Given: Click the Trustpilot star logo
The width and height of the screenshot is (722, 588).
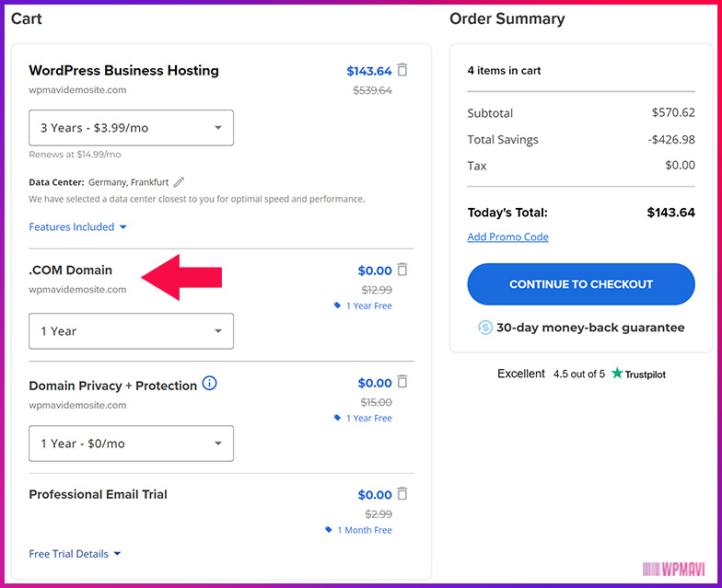Looking at the screenshot, I should pyautogui.click(x=617, y=374).
